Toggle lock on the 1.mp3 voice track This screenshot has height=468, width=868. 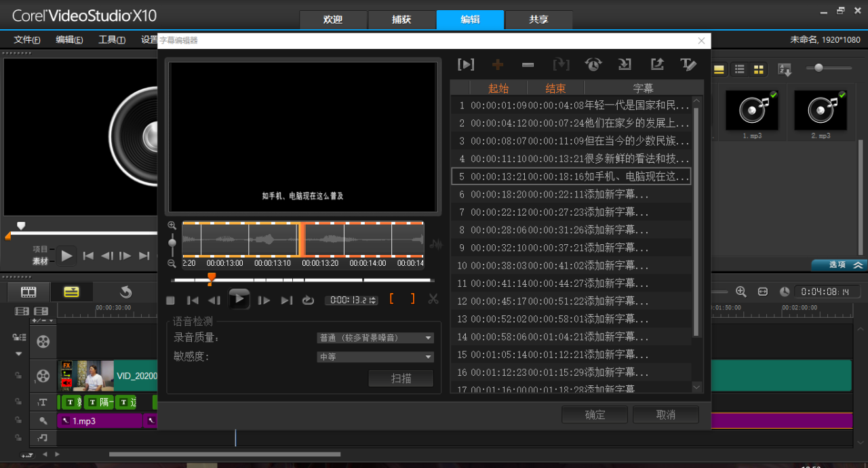click(x=19, y=421)
